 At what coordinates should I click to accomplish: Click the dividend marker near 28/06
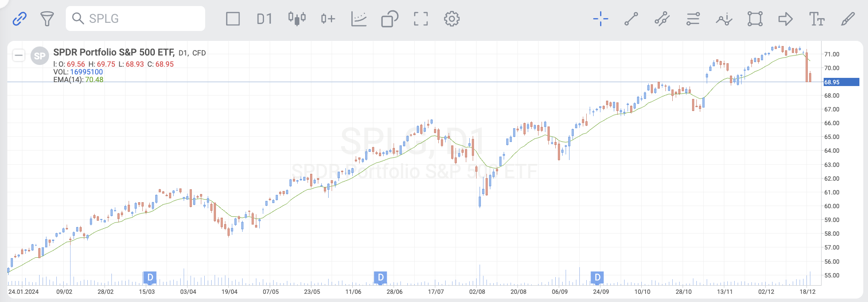coord(380,277)
